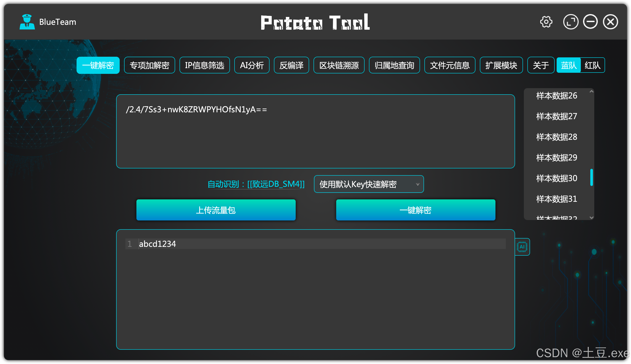The width and height of the screenshot is (631, 364).
Task: Click the AI chip analysis icon
Action: coord(522,247)
